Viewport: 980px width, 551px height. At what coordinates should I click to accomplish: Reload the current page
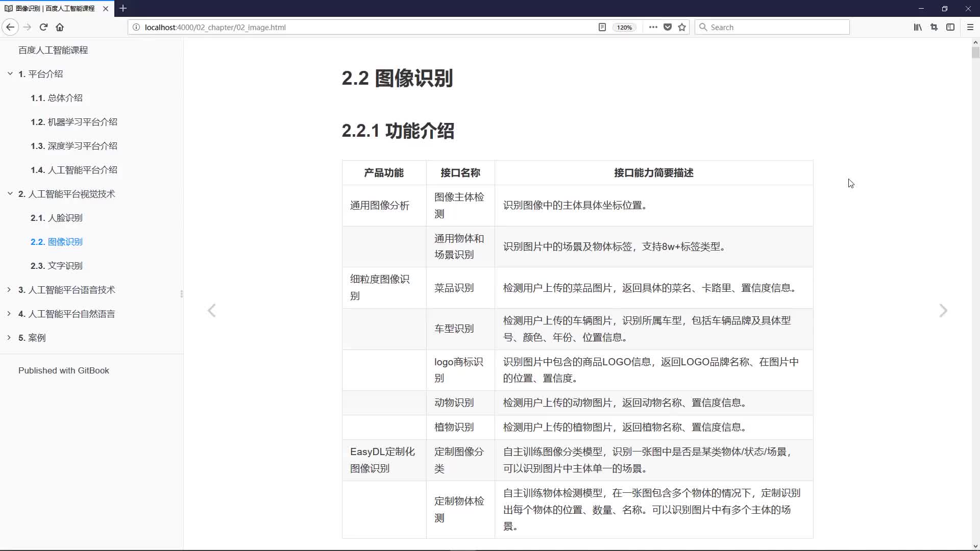click(43, 27)
